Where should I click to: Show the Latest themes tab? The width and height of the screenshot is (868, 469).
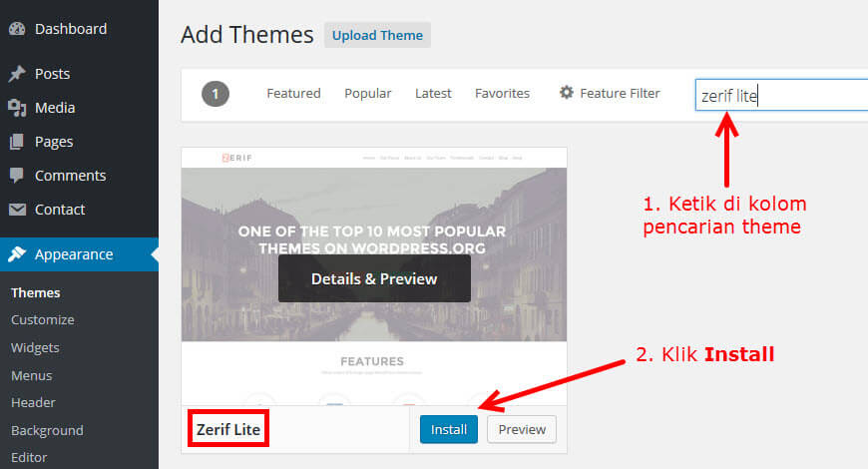tap(433, 93)
